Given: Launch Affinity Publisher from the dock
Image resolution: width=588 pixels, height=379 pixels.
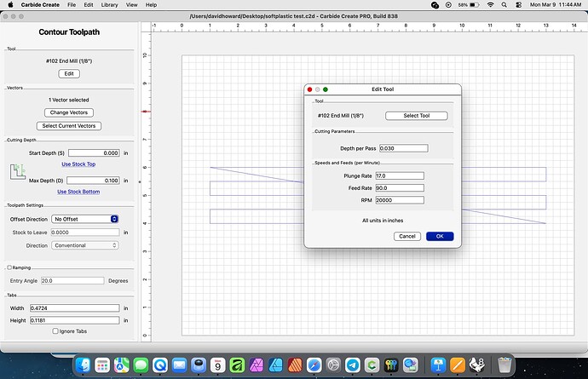Looking at the screenshot, I should (295, 365).
